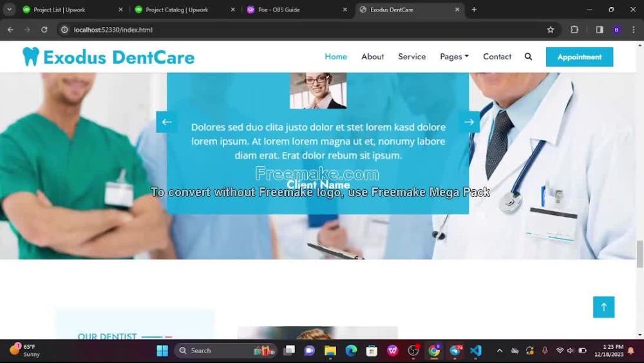Open Task View on the taskbar

(289, 351)
